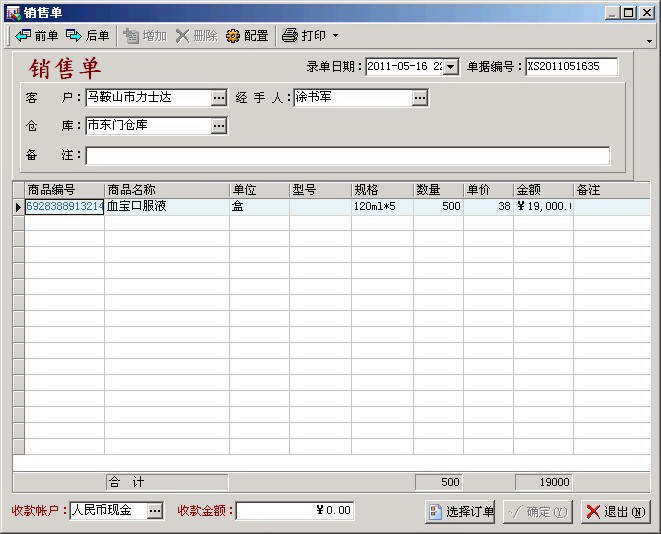The height and width of the screenshot is (534, 661).
Task: Click the current-row indicator arrow
Action: [x=18, y=207]
